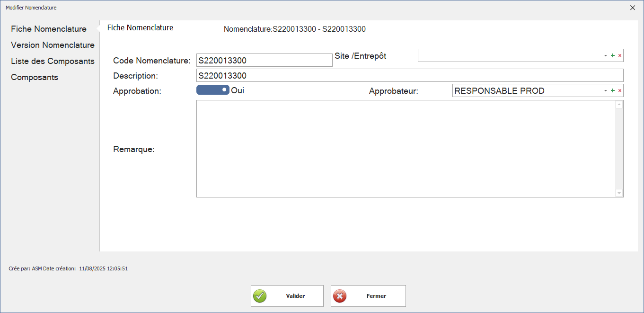Image resolution: width=644 pixels, height=313 pixels.
Task: Toggle the Approbation switch
Action: (213, 90)
